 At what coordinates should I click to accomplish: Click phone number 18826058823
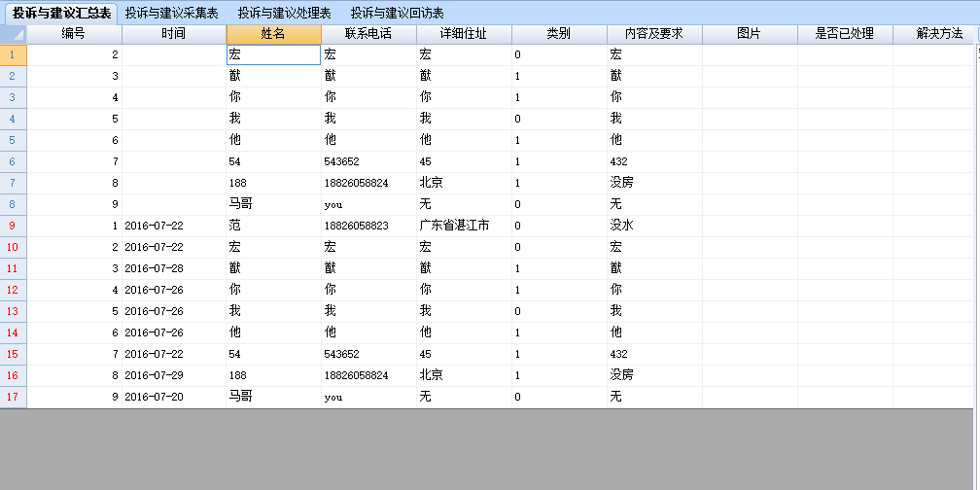pyautogui.click(x=368, y=226)
